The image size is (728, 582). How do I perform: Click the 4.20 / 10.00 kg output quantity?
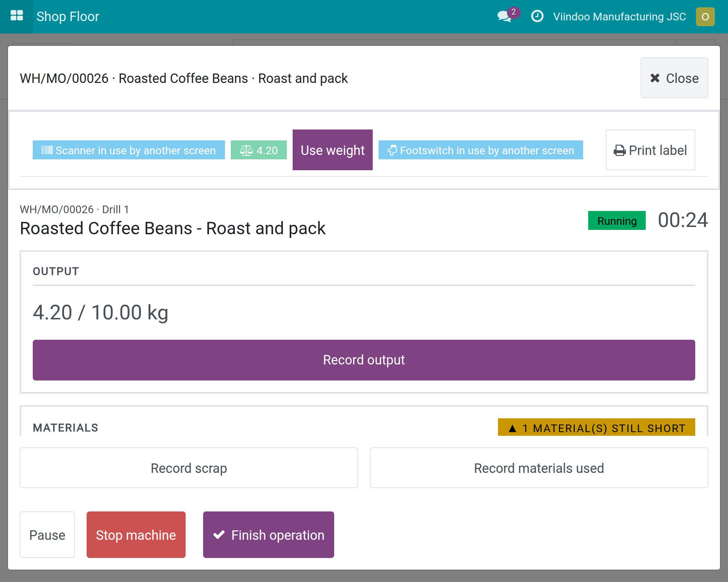coord(101,312)
